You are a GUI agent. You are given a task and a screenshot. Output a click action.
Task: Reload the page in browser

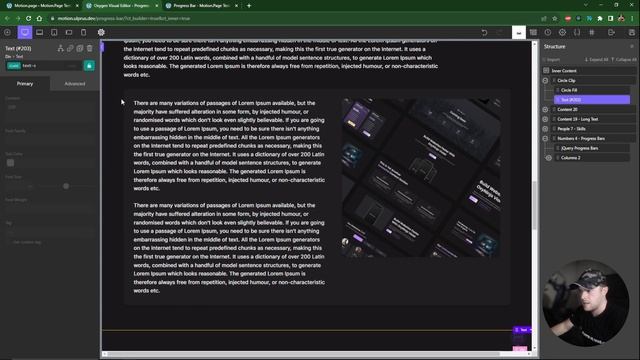click(x=28, y=18)
